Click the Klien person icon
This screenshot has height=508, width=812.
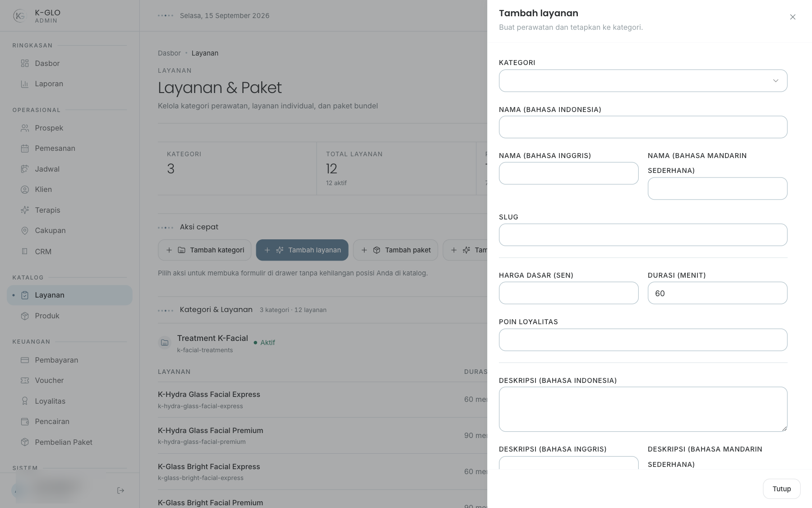pos(25,189)
